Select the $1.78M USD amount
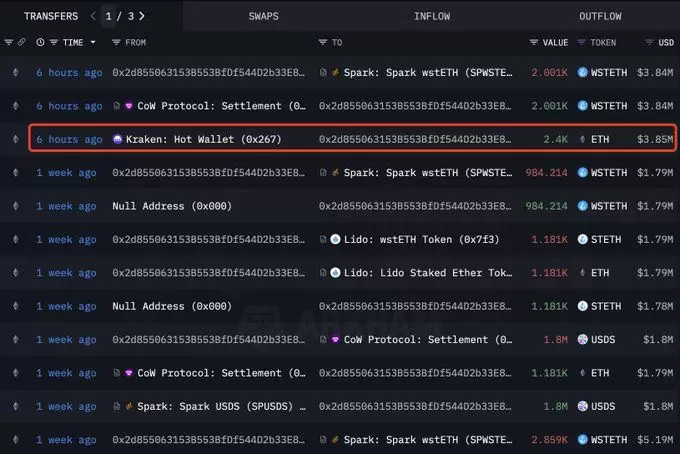This screenshot has height=454, width=680. (x=655, y=306)
